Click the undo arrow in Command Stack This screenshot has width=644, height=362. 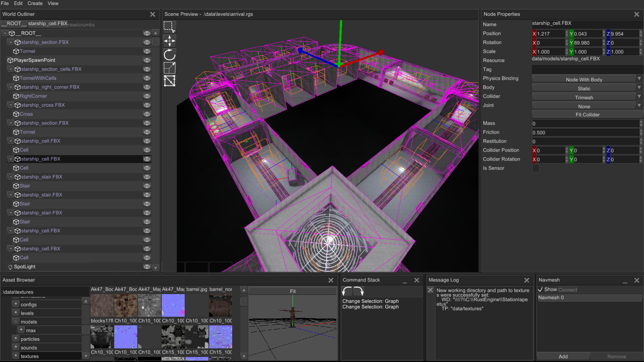coord(347,291)
